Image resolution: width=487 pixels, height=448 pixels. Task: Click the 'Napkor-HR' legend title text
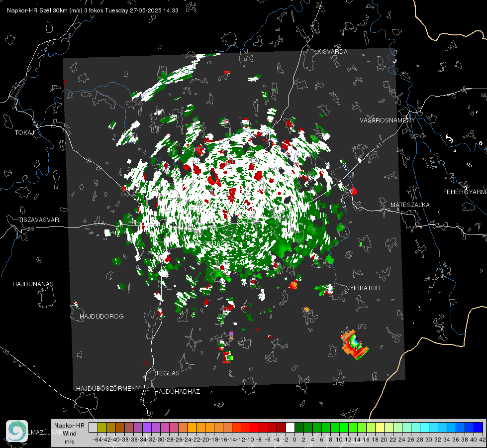(69, 426)
